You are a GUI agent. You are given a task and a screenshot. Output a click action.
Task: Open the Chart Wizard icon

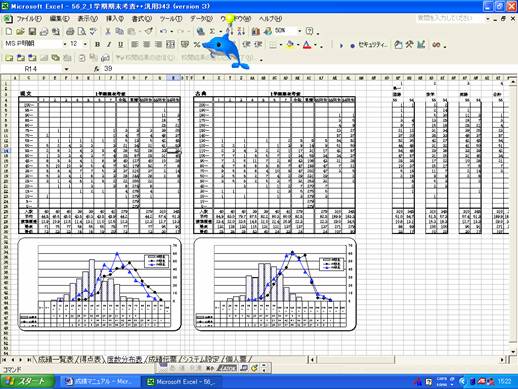pyautogui.click(x=256, y=31)
